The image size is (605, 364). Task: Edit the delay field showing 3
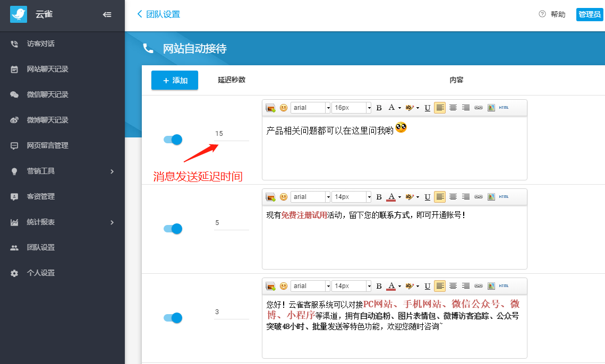(x=232, y=312)
